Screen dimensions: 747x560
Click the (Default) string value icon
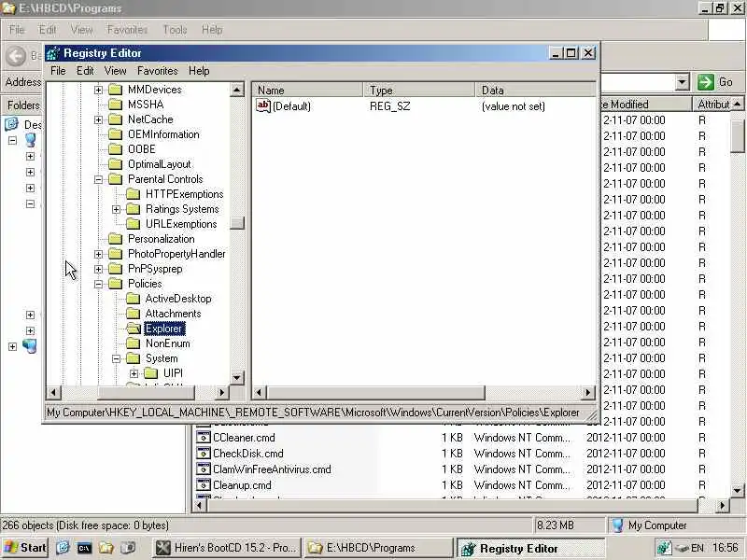click(x=263, y=105)
